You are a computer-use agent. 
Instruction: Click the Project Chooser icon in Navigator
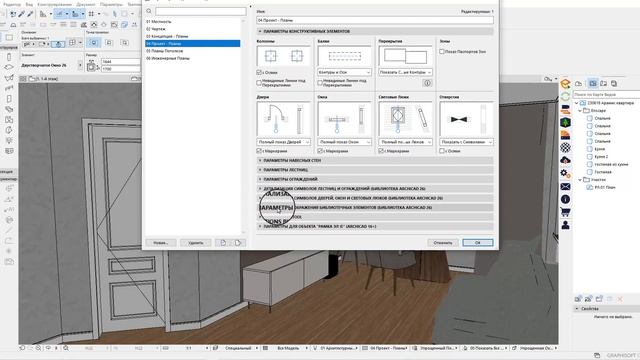579,83
